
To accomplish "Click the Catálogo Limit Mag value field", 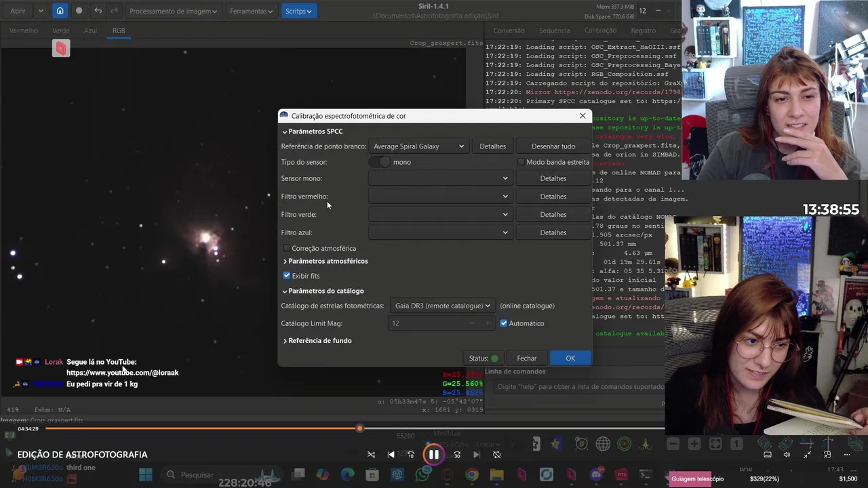I will click(x=441, y=323).
